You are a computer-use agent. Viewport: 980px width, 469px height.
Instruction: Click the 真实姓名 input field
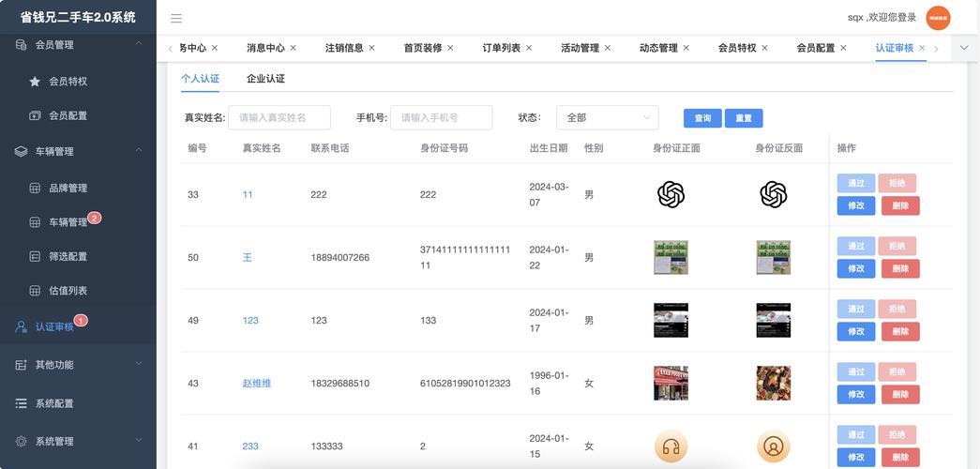(x=279, y=118)
